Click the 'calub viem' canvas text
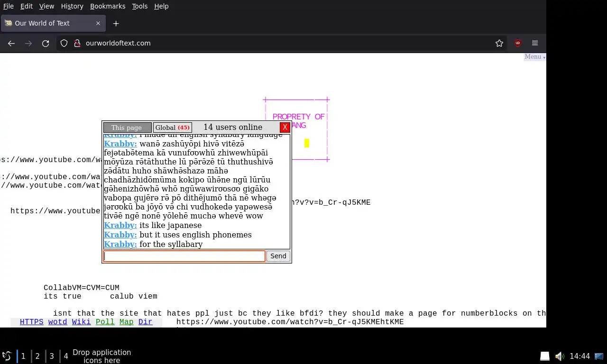 point(134,296)
